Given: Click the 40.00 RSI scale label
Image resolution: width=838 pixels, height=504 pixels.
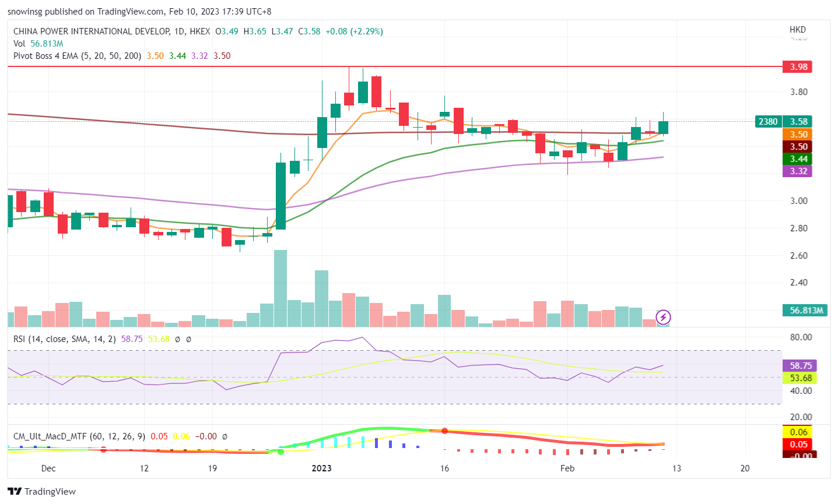Looking at the screenshot, I should [x=800, y=391].
